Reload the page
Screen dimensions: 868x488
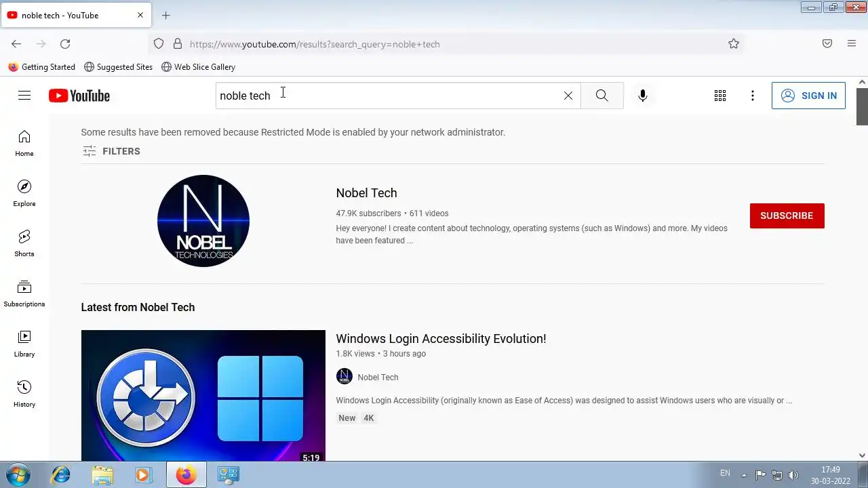point(65,44)
